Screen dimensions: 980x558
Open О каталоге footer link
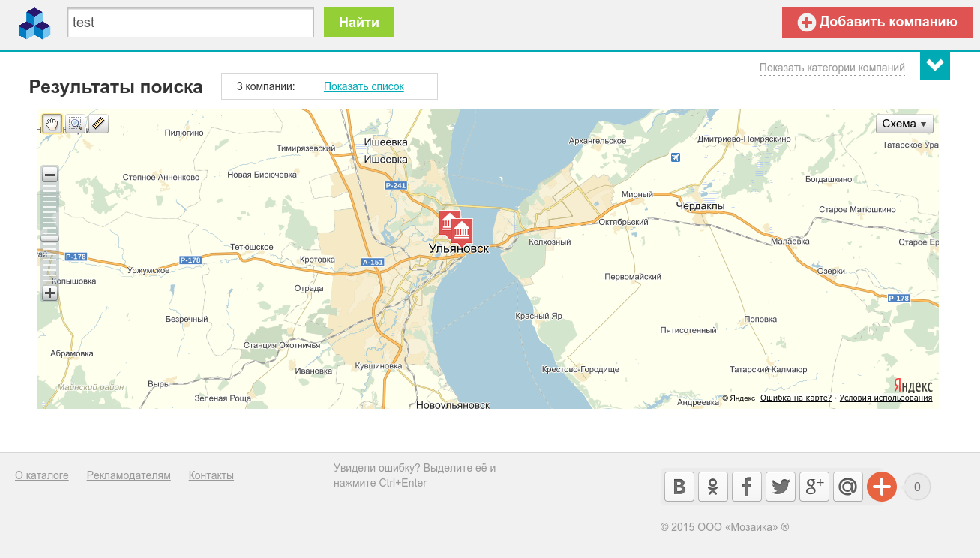point(42,475)
